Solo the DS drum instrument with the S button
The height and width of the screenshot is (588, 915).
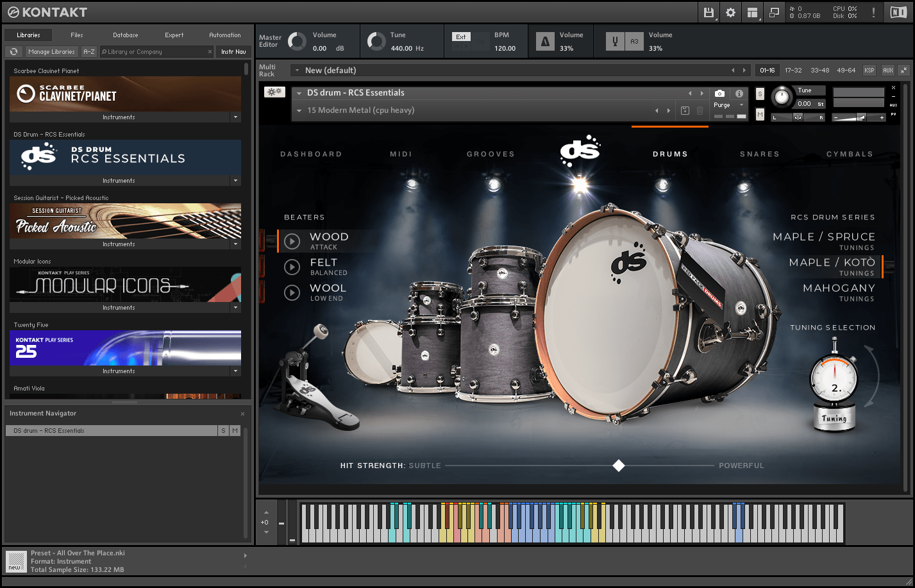click(x=760, y=94)
